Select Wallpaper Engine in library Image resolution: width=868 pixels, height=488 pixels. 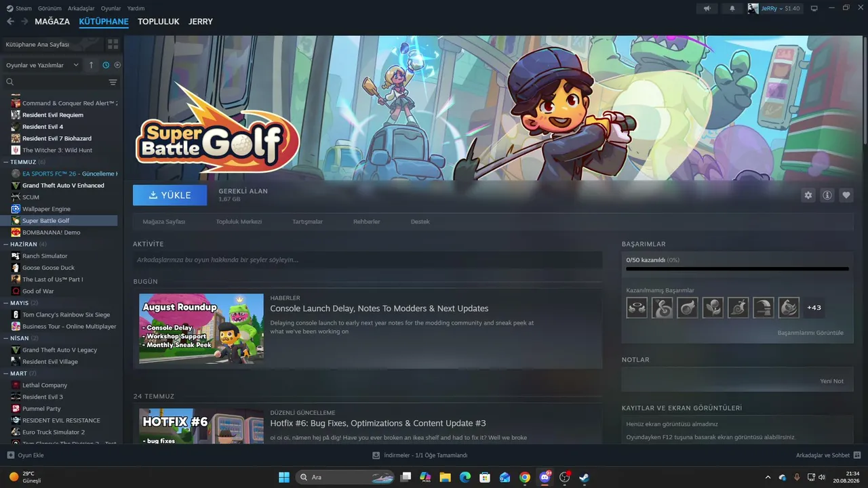[46, 209]
